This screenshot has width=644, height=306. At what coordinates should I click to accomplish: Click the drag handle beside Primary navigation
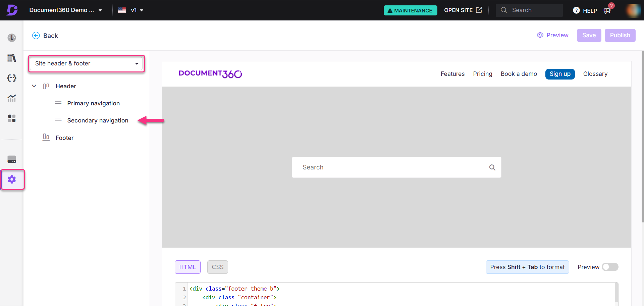pos(58,103)
